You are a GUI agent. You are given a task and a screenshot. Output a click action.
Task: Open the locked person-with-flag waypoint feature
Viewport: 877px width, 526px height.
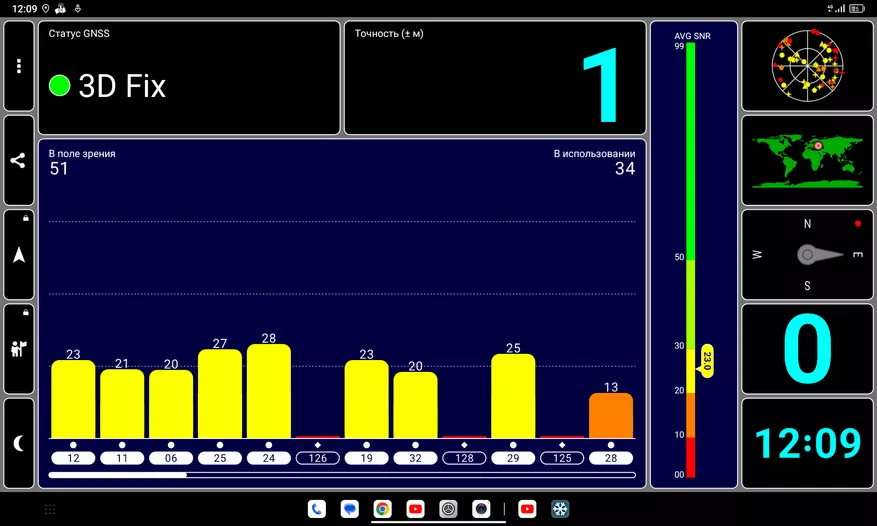coord(19,349)
